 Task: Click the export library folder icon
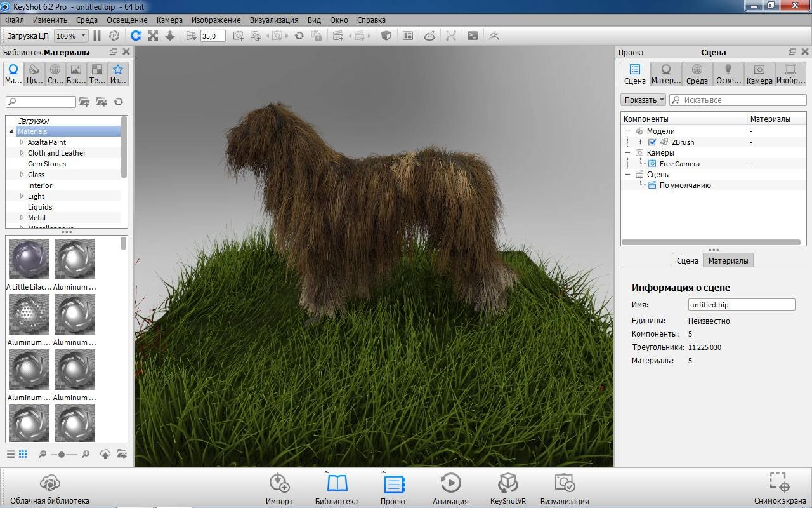click(x=122, y=454)
